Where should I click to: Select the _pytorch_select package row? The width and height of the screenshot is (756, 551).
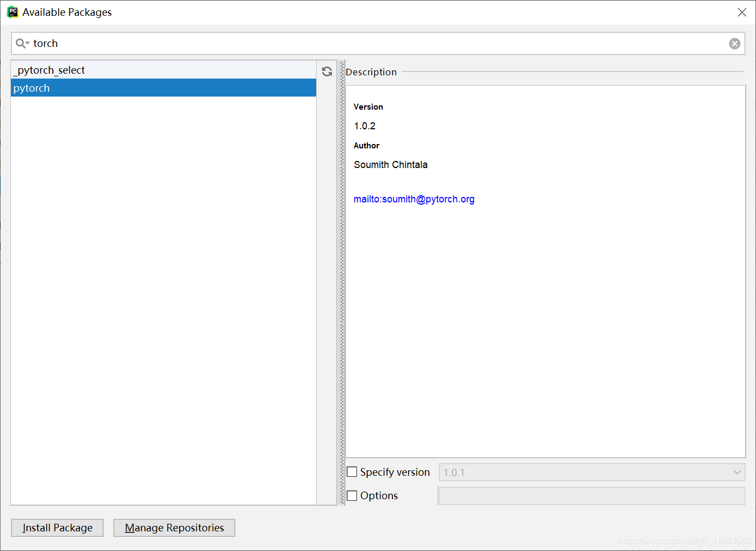click(164, 70)
